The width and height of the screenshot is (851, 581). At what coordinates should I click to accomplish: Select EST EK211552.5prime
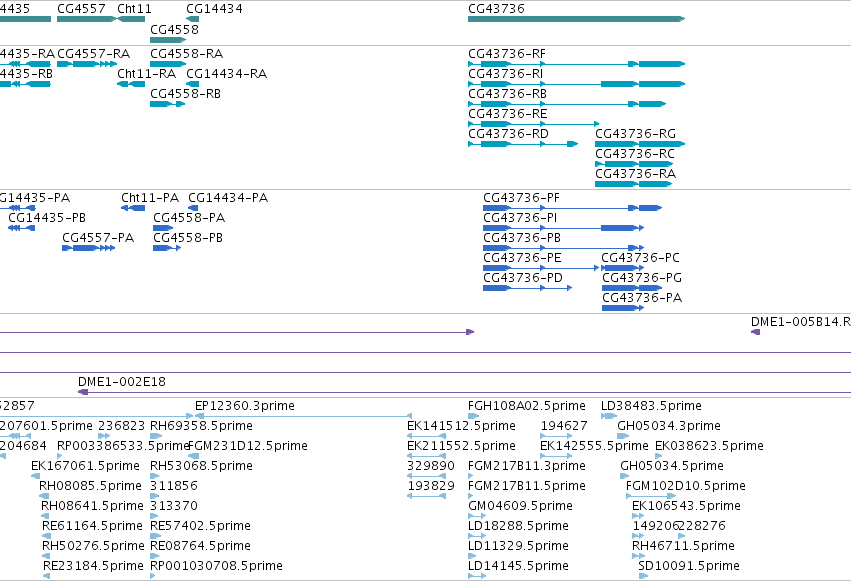[427, 457]
